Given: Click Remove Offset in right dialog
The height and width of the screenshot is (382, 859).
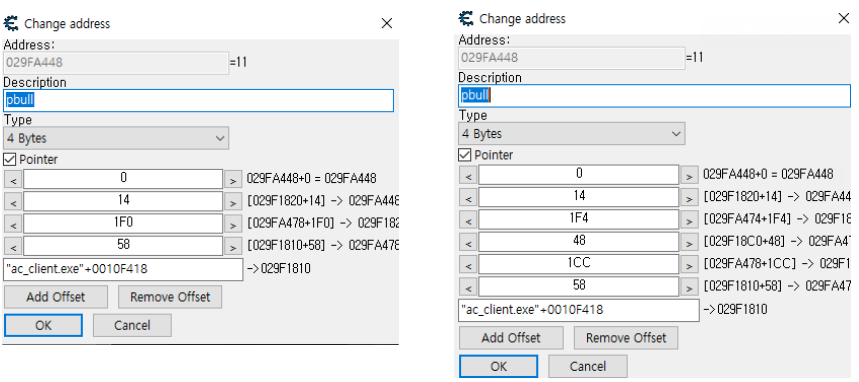Looking at the screenshot, I should 626,338.
